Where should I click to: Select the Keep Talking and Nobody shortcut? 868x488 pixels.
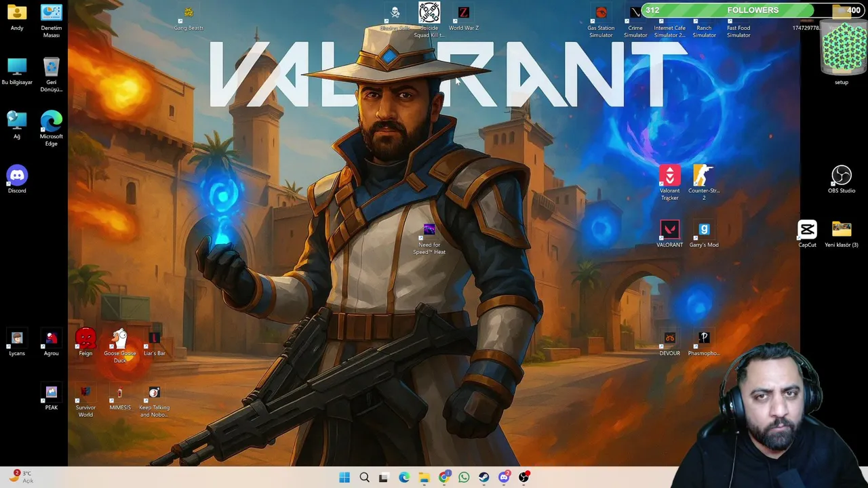pyautogui.click(x=154, y=401)
